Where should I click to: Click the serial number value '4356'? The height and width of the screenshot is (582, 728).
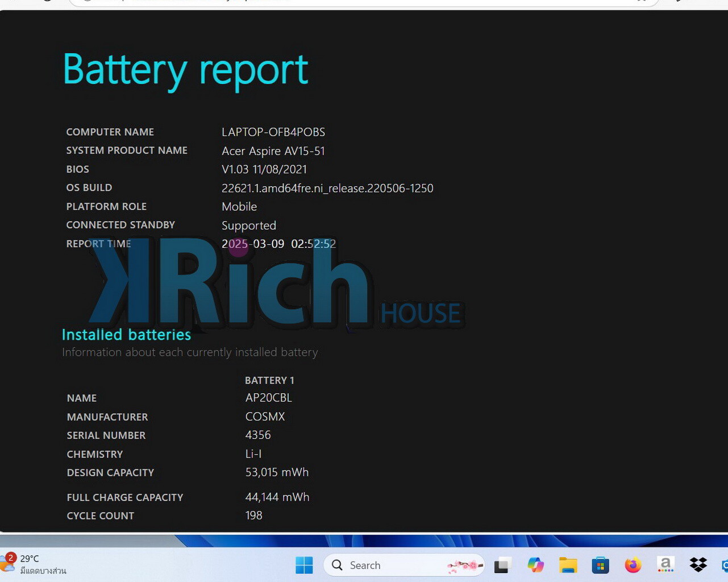coord(258,435)
